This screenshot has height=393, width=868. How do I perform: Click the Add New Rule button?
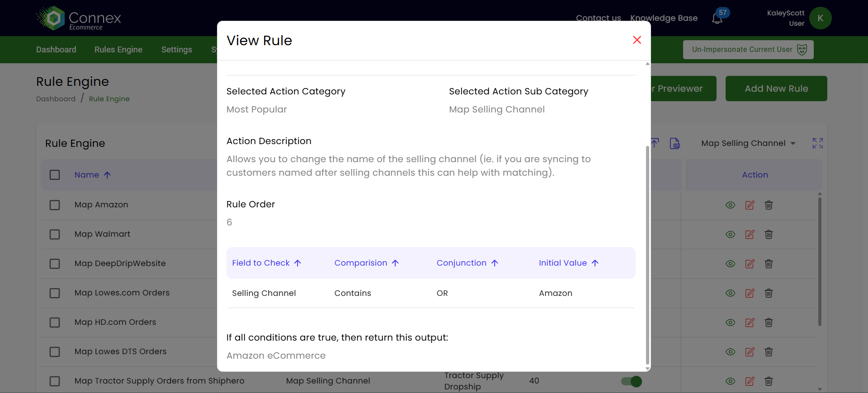pyautogui.click(x=776, y=89)
